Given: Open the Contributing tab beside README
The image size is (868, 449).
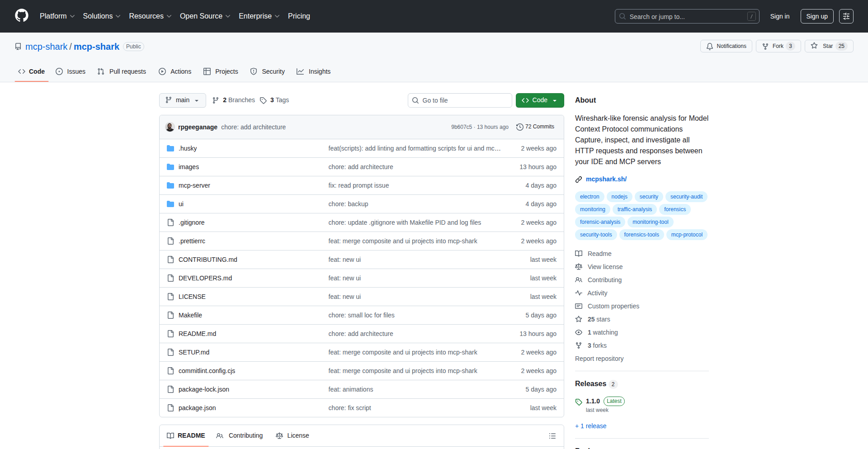Looking at the screenshot, I should pos(240,435).
